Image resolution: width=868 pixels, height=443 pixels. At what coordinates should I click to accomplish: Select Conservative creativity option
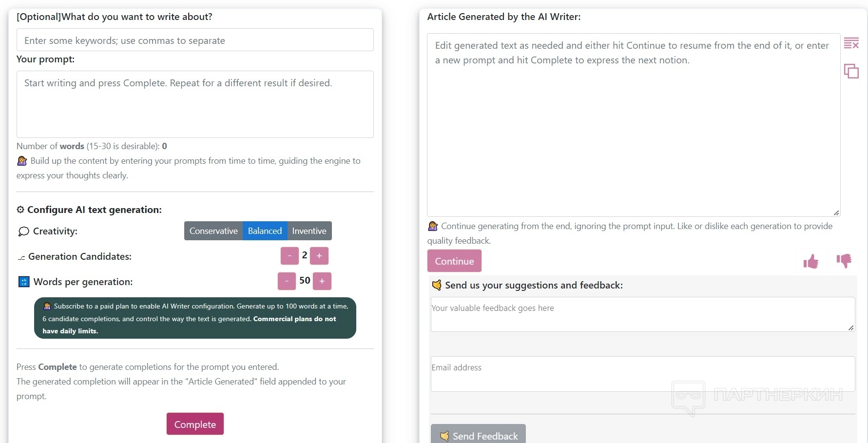pos(213,231)
